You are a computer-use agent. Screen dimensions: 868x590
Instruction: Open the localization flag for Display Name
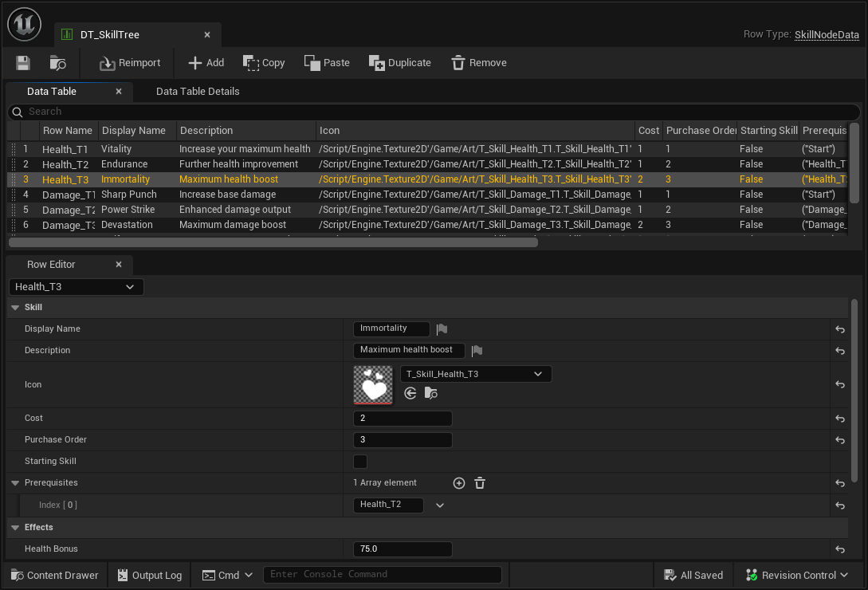[x=442, y=328]
